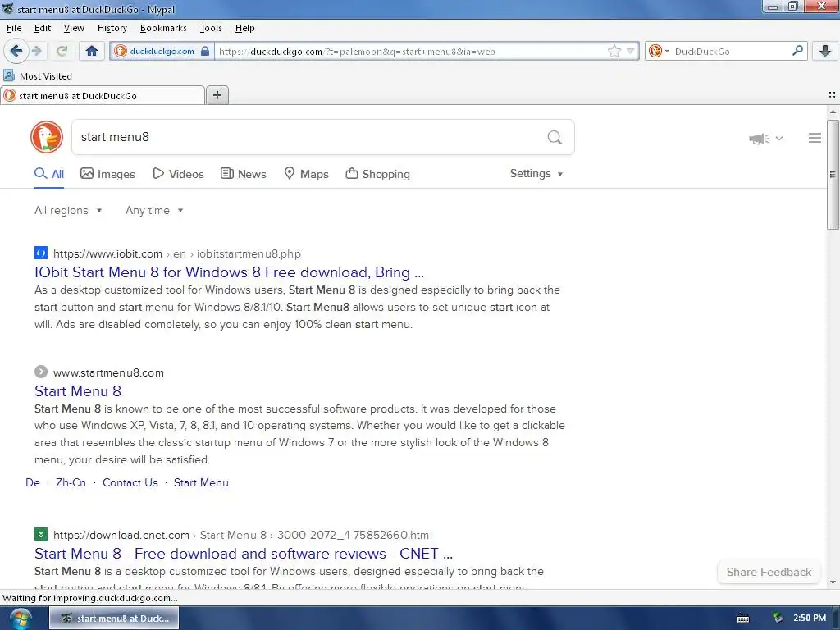Switch to the Maps tab
This screenshot has width=840, height=630.
[x=306, y=174]
